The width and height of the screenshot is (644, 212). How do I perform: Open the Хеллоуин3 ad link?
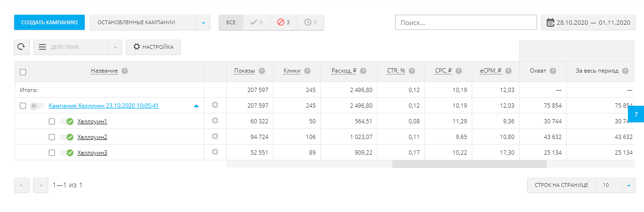pos(92,153)
